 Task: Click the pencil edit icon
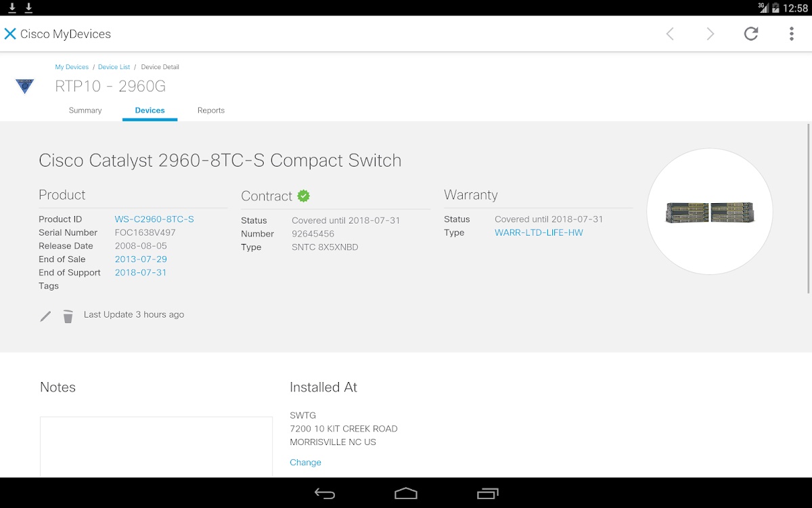click(x=45, y=316)
